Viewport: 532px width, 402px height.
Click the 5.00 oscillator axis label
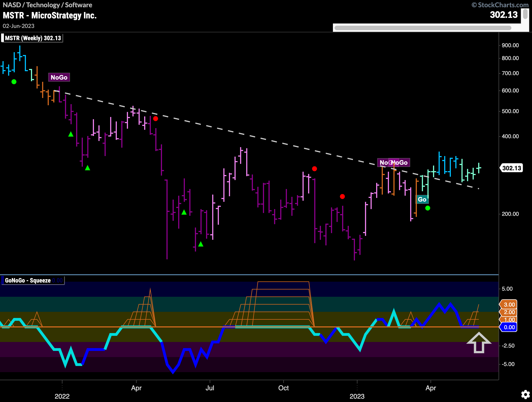(x=507, y=289)
